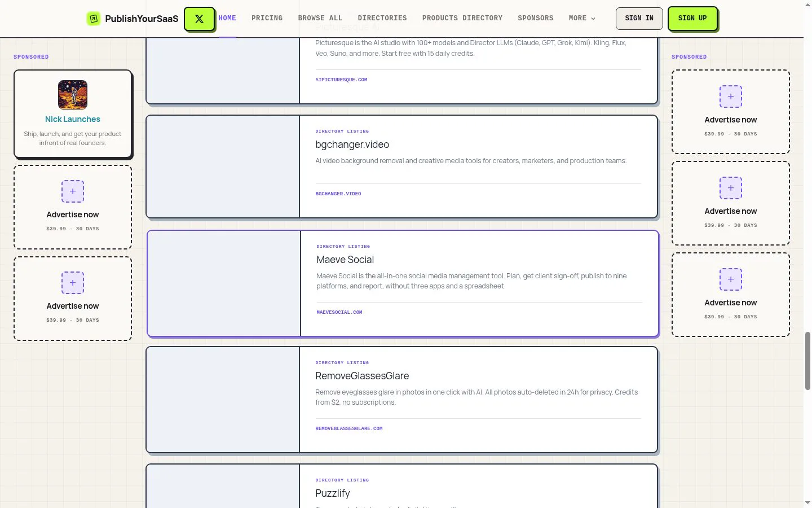The image size is (812, 508).
Task: Click the plus icon in the top right Advertise now card
Action: (x=731, y=97)
